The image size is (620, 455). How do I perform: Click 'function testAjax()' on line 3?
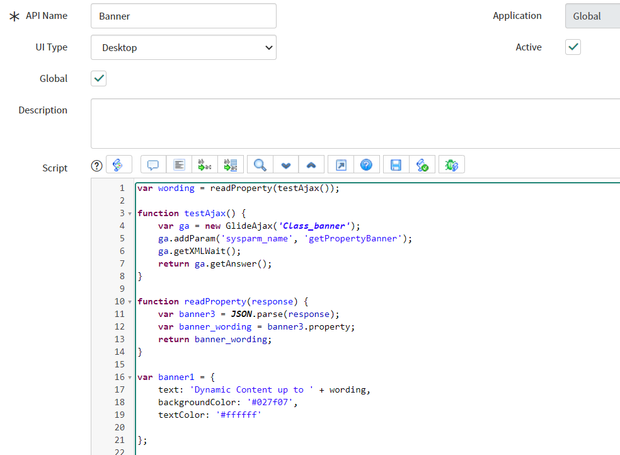pos(186,213)
